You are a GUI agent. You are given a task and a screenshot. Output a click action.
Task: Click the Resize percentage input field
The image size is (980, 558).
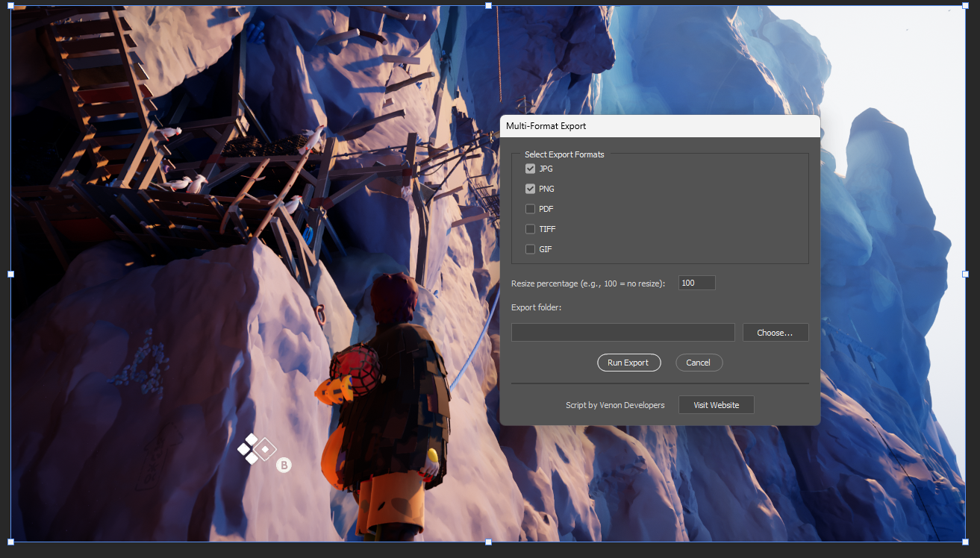(x=696, y=283)
